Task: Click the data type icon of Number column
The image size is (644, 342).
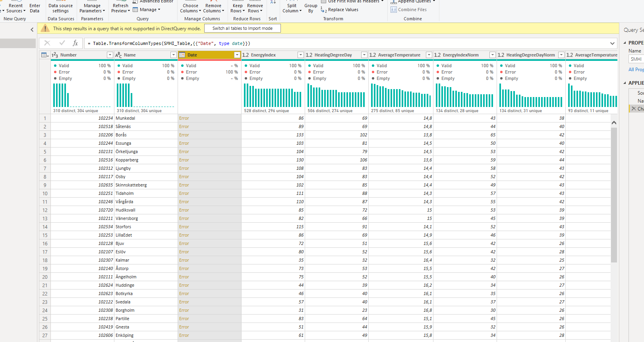Action: tap(55, 55)
